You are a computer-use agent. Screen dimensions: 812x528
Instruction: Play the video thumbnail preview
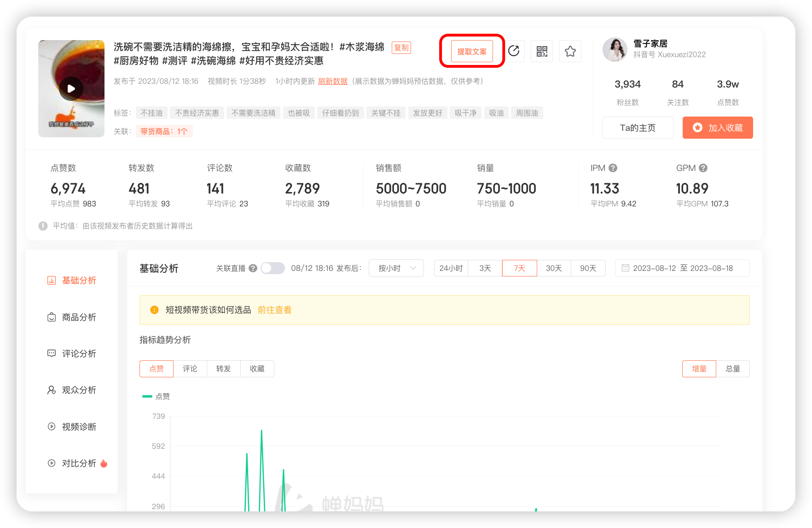point(71,88)
